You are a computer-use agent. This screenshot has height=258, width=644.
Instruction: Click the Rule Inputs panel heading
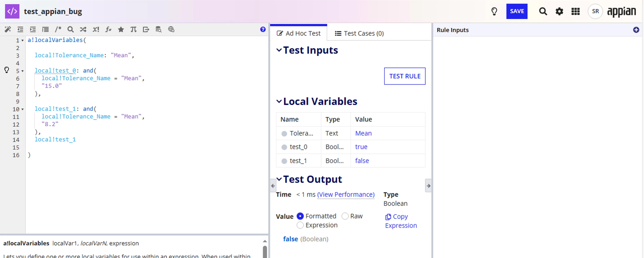pyautogui.click(x=453, y=30)
